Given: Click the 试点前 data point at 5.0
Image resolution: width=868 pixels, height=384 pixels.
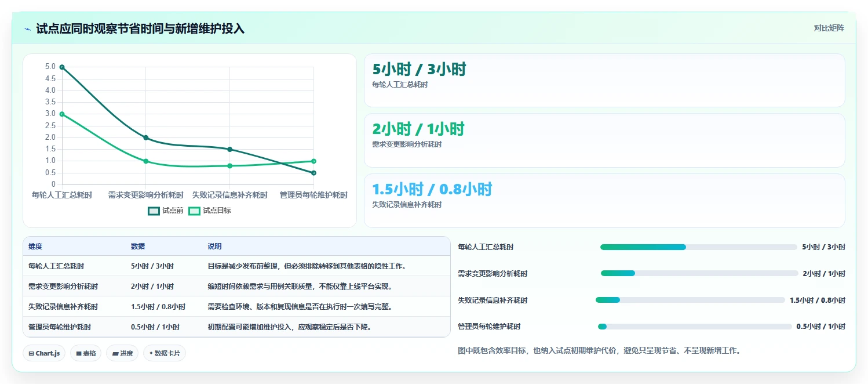Looking at the screenshot, I should 62,67.
